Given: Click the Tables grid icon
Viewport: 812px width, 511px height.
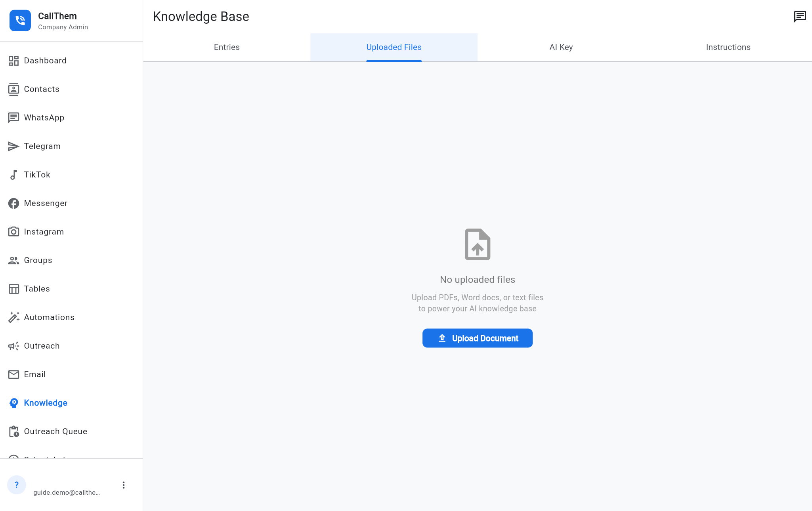Looking at the screenshot, I should pyautogui.click(x=13, y=289).
